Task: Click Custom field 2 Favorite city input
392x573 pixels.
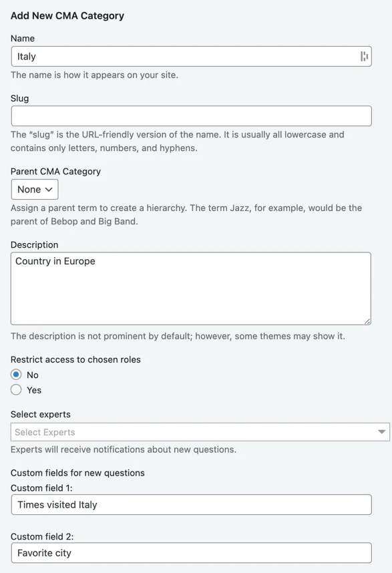Action: pyautogui.click(x=192, y=553)
